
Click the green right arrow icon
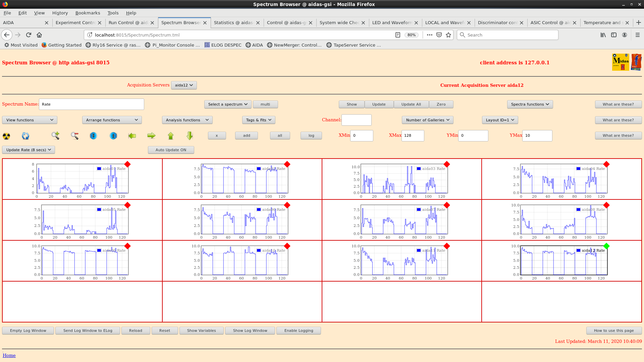pos(151,136)
